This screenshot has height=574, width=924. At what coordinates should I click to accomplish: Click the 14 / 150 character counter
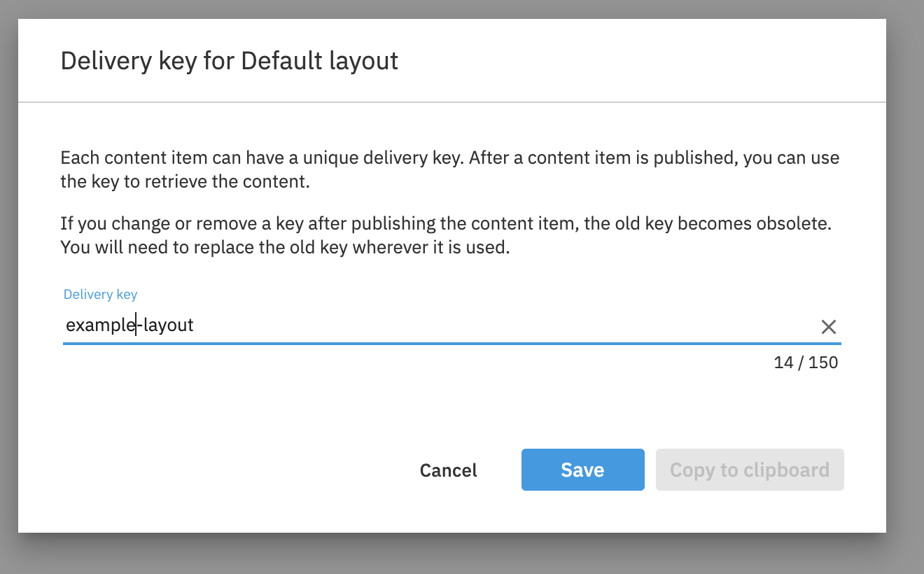point(806,362)
